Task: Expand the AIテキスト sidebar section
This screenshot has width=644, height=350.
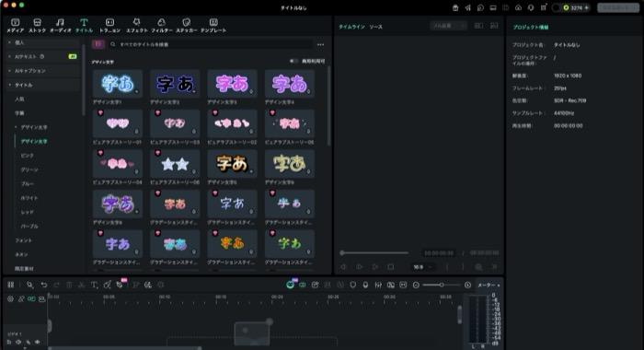Action: [x=43, y=56]
